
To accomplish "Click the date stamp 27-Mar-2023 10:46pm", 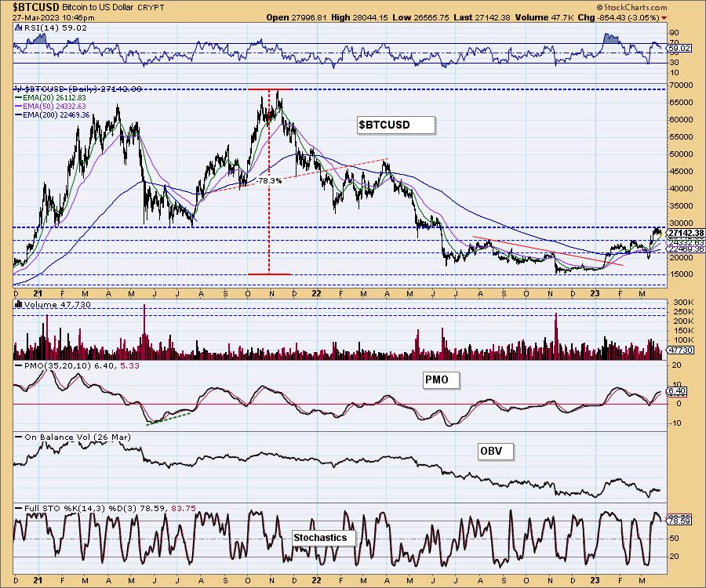I will (53, 17).
